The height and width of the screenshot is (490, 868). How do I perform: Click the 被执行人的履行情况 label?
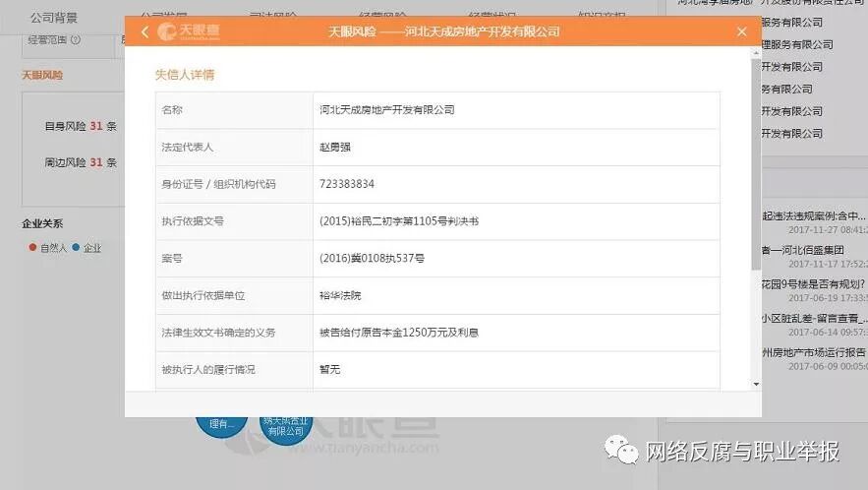coord(208,370)
